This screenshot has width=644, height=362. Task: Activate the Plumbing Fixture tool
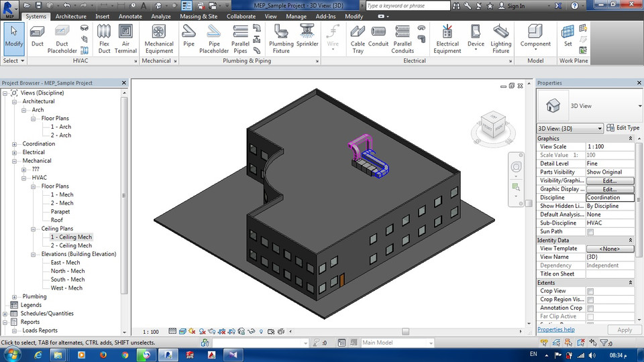[281, 38]
